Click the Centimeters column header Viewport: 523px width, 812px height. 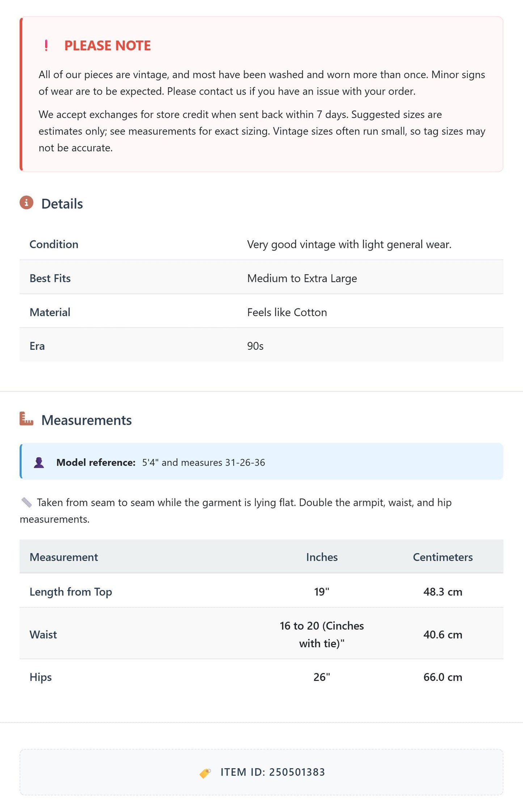coord(443,557)
